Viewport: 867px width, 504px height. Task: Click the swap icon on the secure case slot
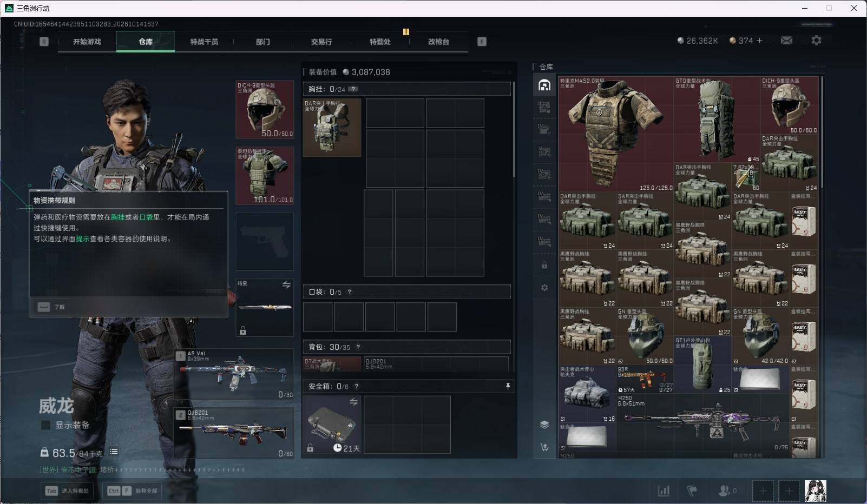353,402
